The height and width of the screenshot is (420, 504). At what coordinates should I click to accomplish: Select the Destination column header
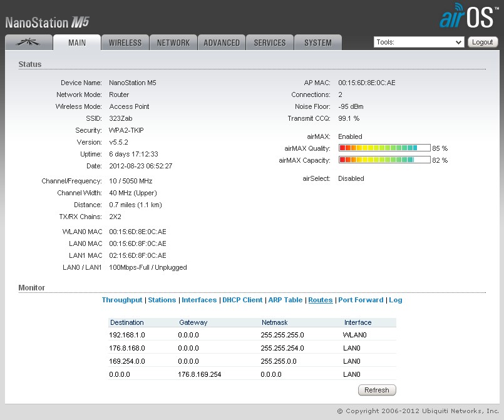[127, 322]
